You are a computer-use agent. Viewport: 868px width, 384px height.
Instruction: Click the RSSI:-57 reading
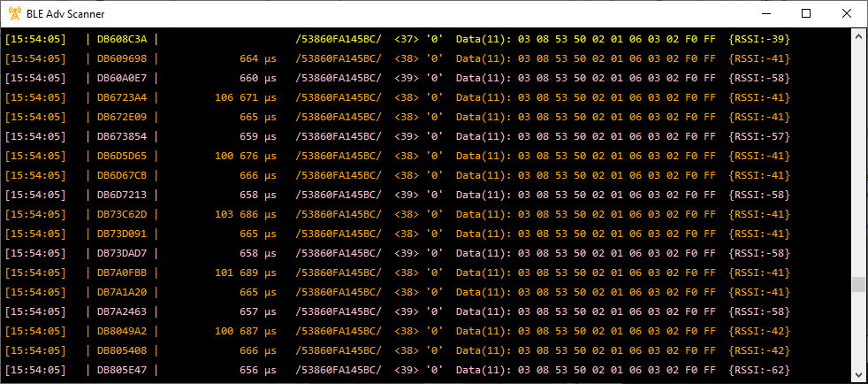click(759, 136)
